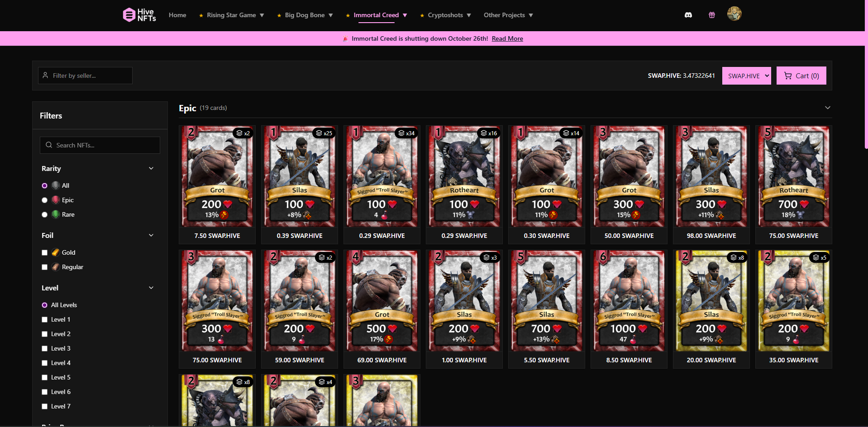Click the gift box icon

point(712,15)
